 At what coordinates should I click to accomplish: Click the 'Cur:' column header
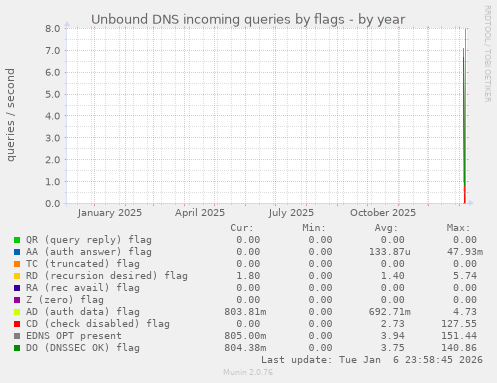[x=242, y=228]
